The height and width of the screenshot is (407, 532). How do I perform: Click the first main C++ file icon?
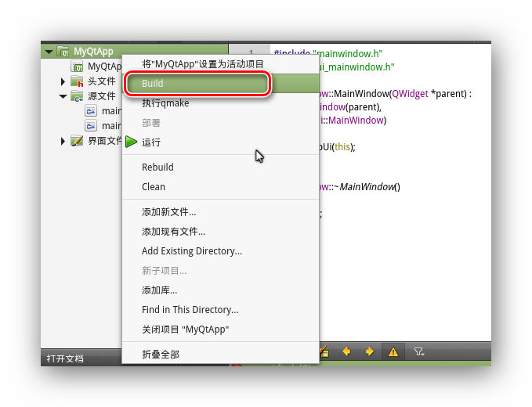91,111
